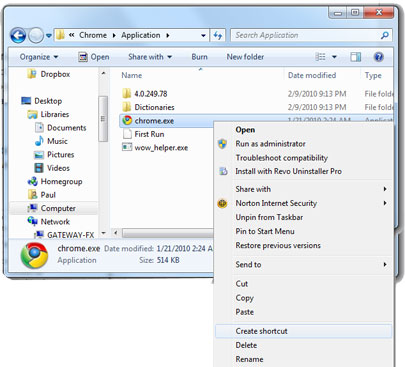Click navigation pane scroll down arrow

pos(103,233)
